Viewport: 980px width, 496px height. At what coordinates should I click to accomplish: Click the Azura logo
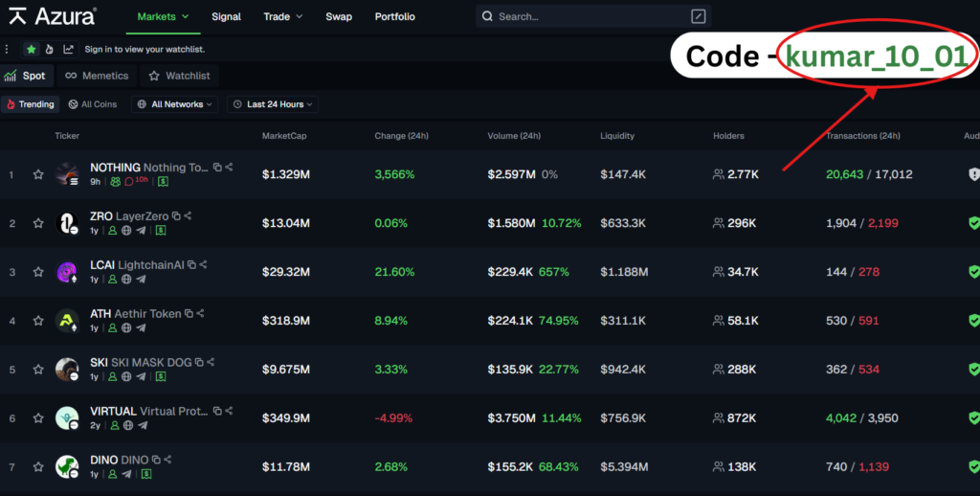[53, 16]
